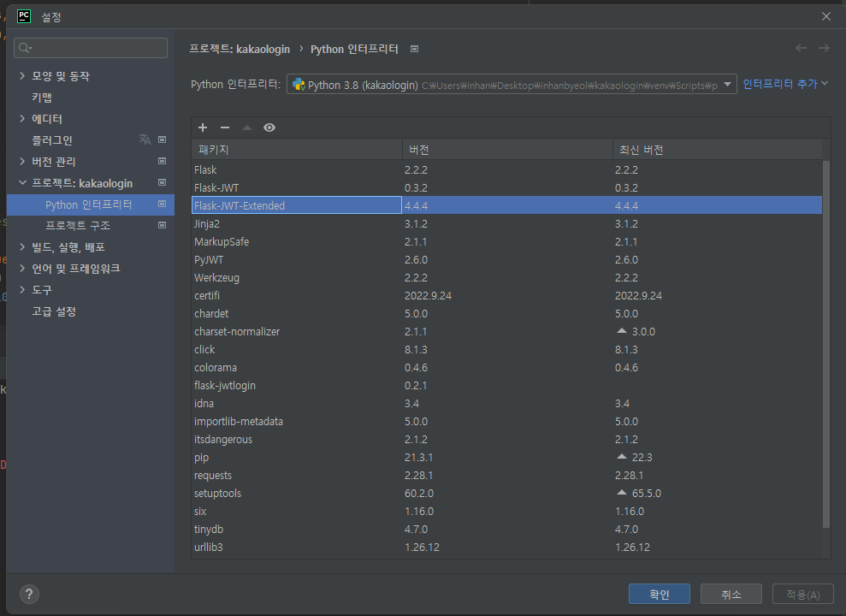Select the click package row
Image resolution: width=846 pixels, height=616 pixels.
(x=506, y=350)
